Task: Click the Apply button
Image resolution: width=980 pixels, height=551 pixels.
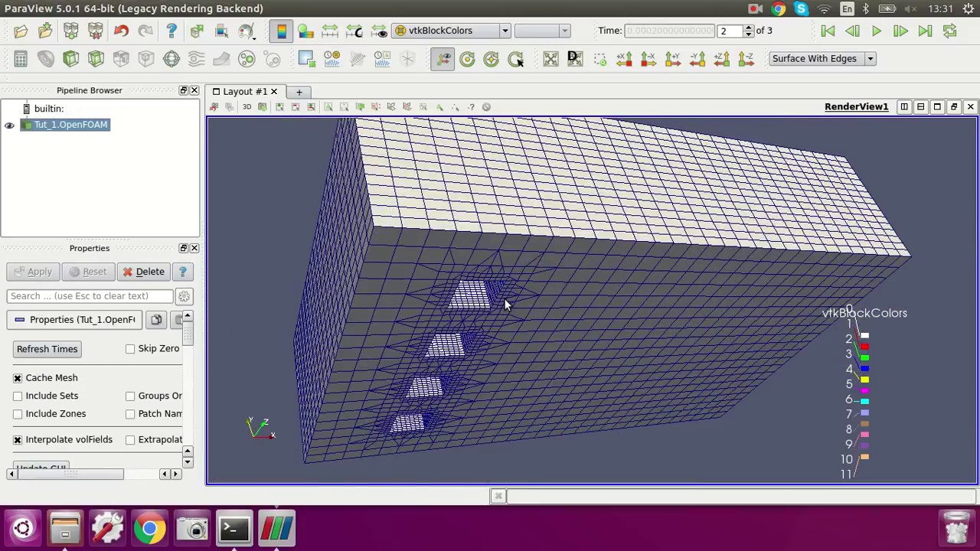Action: [32, 272]
